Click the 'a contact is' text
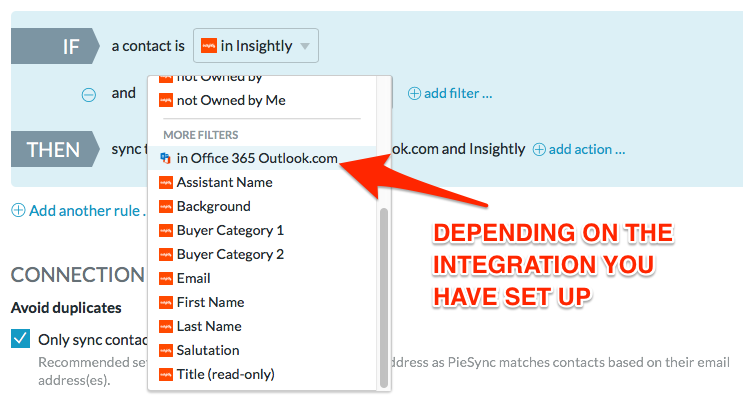The image size is (743, 402). (x=148, y=46)
